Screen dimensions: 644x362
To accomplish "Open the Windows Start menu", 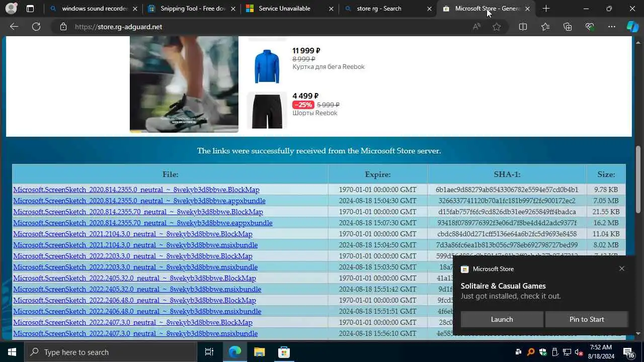I will click(x=12, y=352).
